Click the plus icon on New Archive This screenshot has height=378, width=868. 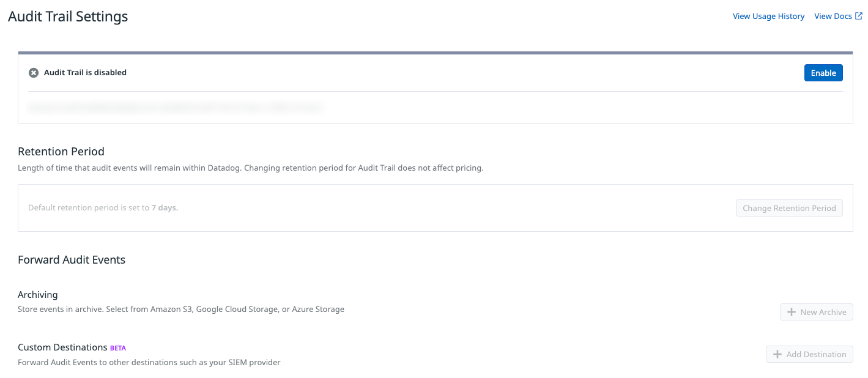pos(792,312)
